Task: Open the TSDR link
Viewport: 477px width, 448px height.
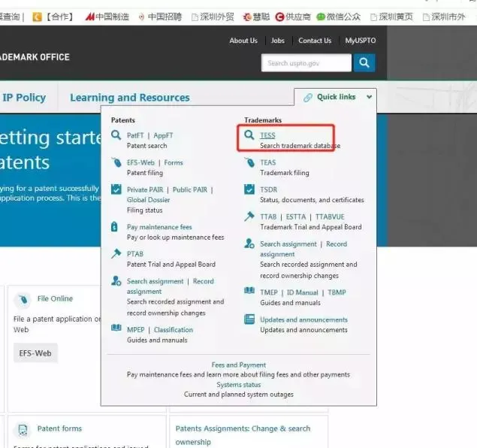Action: (269, 189)
